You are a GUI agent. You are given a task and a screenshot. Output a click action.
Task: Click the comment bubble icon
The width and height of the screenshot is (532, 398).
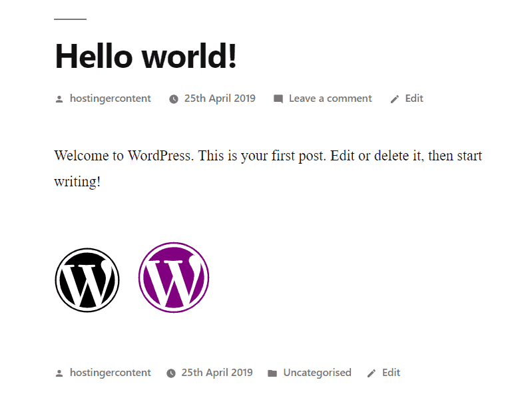(278, 99)
